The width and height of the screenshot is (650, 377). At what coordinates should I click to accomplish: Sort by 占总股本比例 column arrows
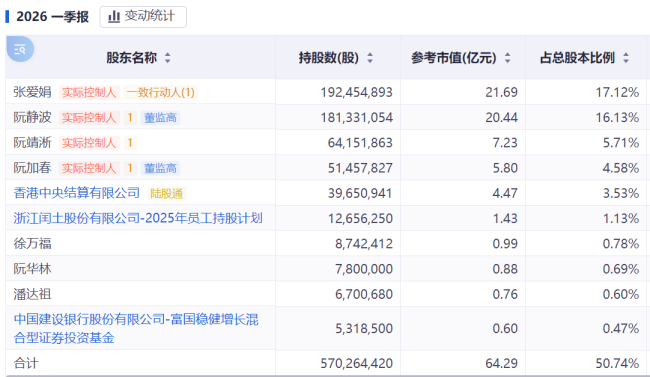(x=626, y=58)
